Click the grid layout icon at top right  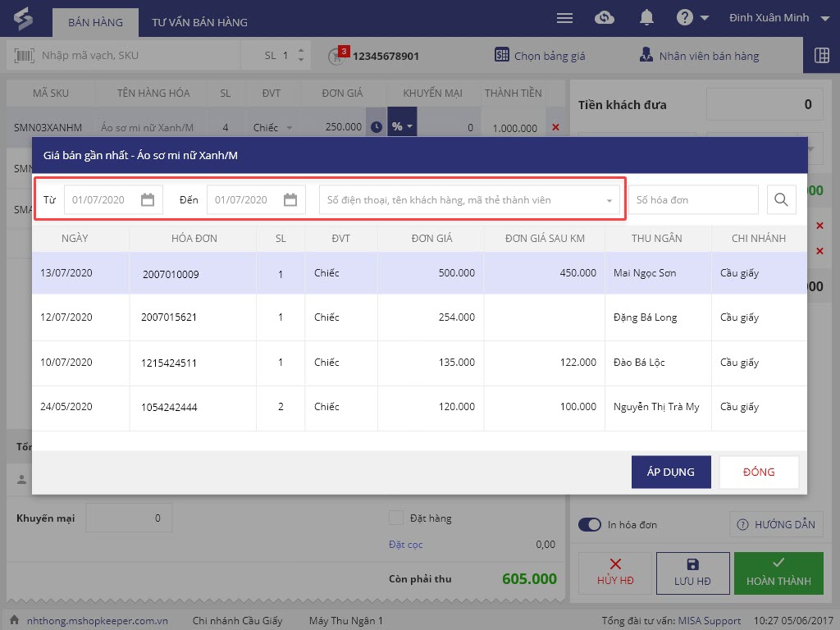coord(821,56)
